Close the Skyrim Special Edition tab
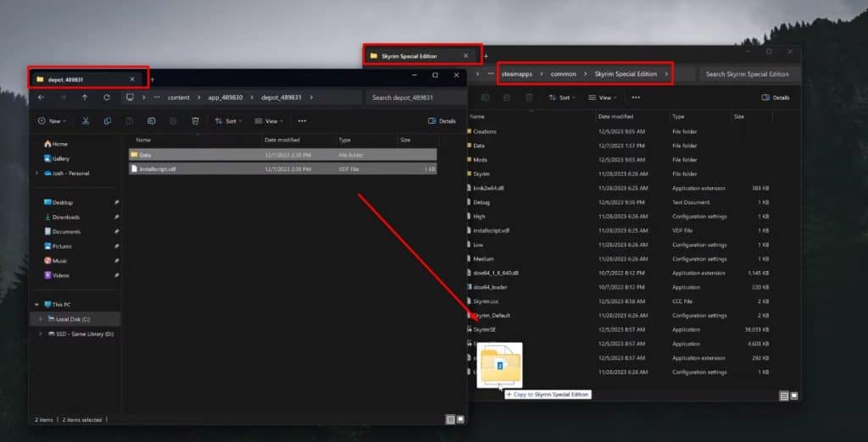 465,56
